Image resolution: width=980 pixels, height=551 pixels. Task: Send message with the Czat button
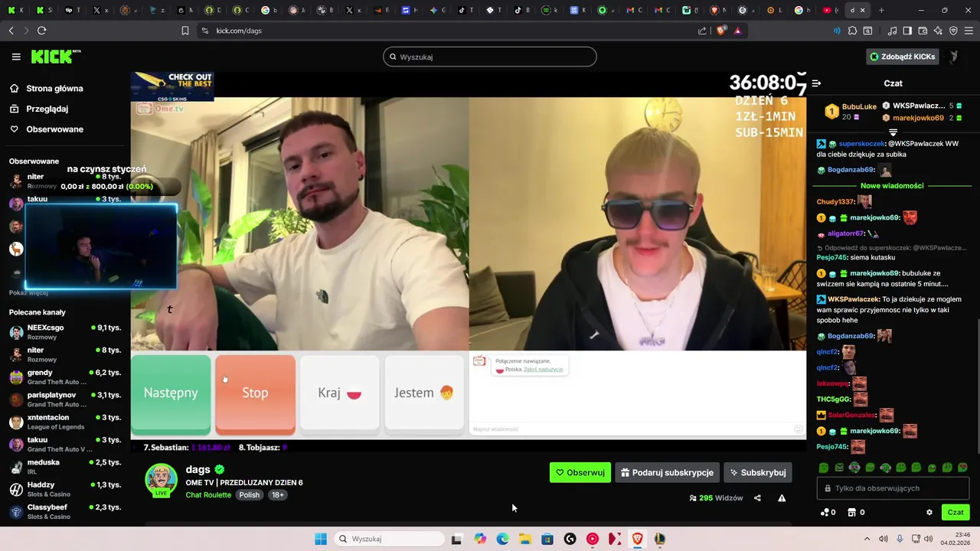pos(955,512)
